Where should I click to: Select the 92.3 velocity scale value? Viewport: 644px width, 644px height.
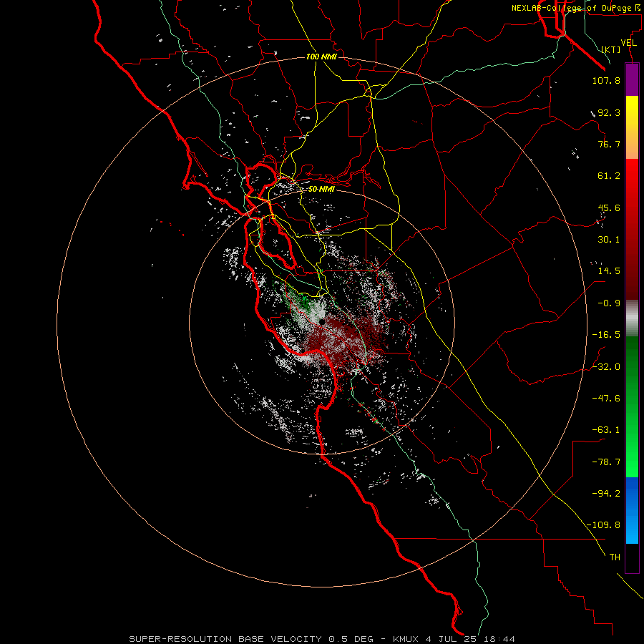(609, 112)
